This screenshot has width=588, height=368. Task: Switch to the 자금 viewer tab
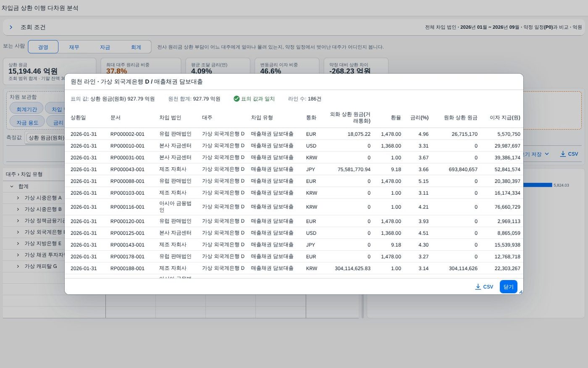click(105, 47)
